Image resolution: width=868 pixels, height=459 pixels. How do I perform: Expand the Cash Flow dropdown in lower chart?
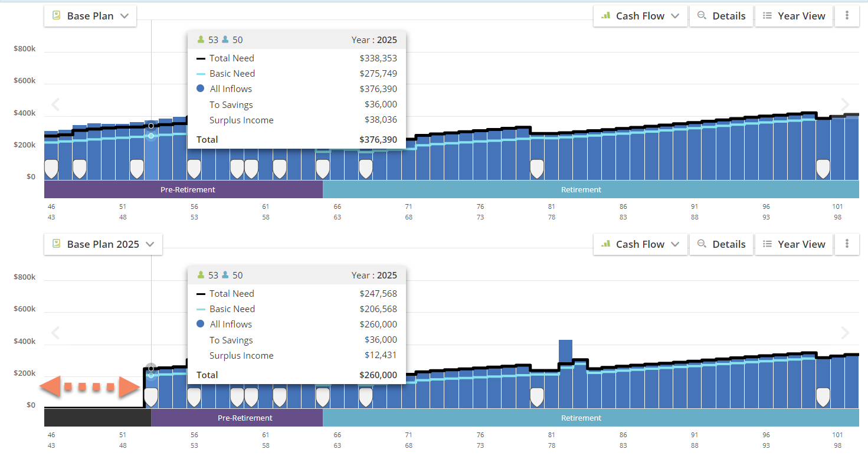pos(640,244)
